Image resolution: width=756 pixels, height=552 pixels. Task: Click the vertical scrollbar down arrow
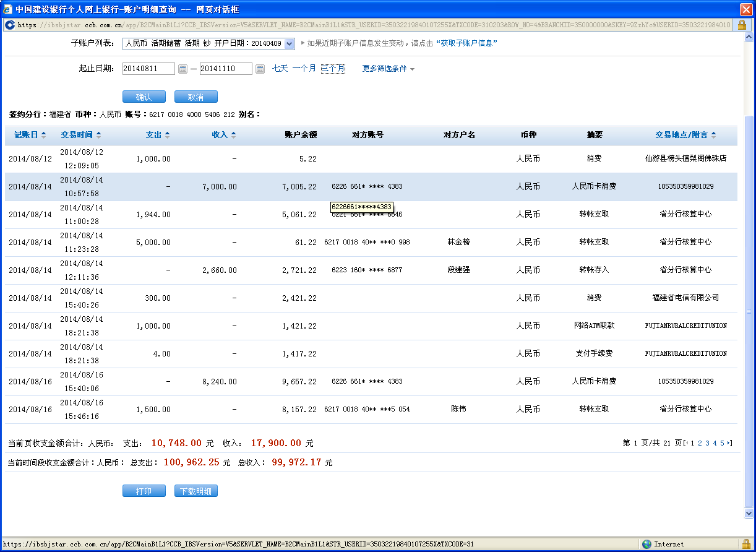pyautogui.click(x=749, y=513)
